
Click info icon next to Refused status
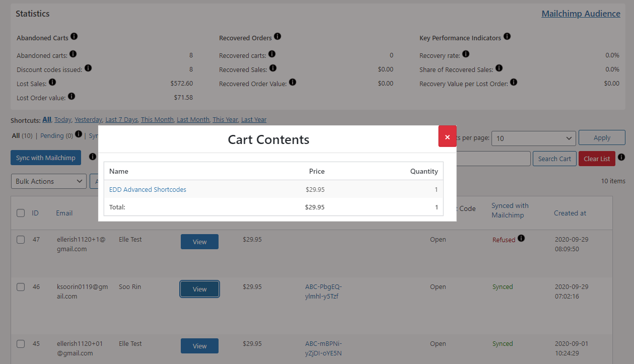(x=521, y=238)
